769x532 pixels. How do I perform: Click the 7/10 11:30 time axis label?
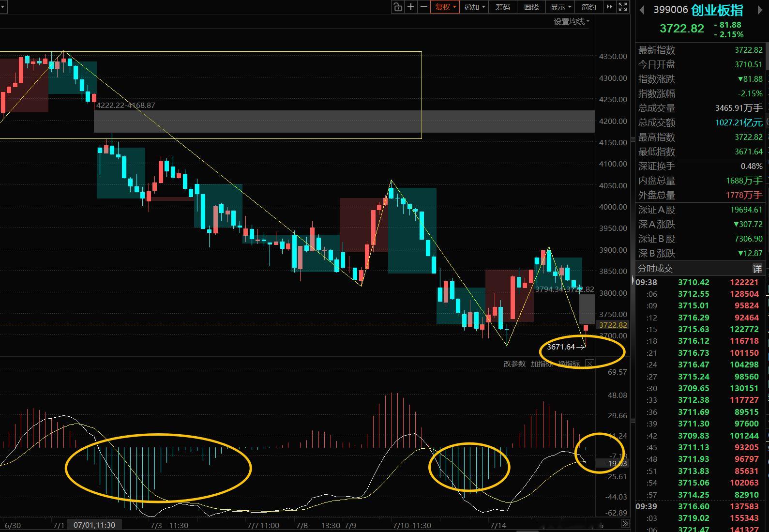(x=412, y=525)
